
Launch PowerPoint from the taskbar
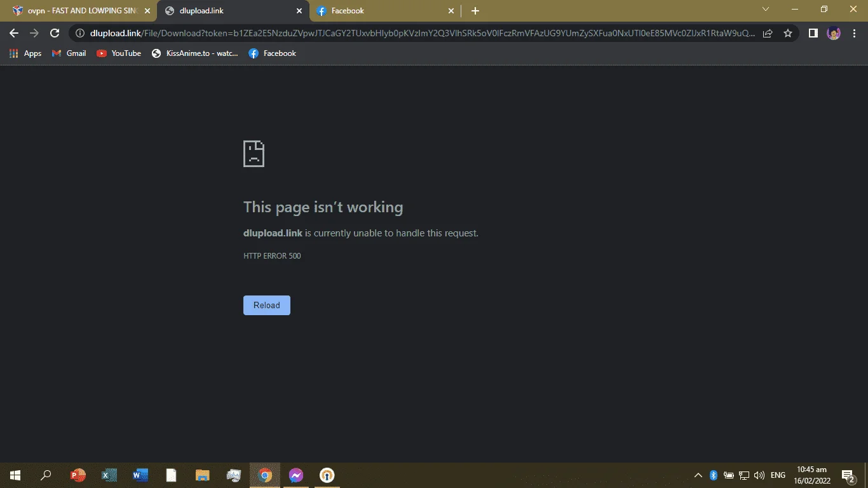(x=78, y=475)
